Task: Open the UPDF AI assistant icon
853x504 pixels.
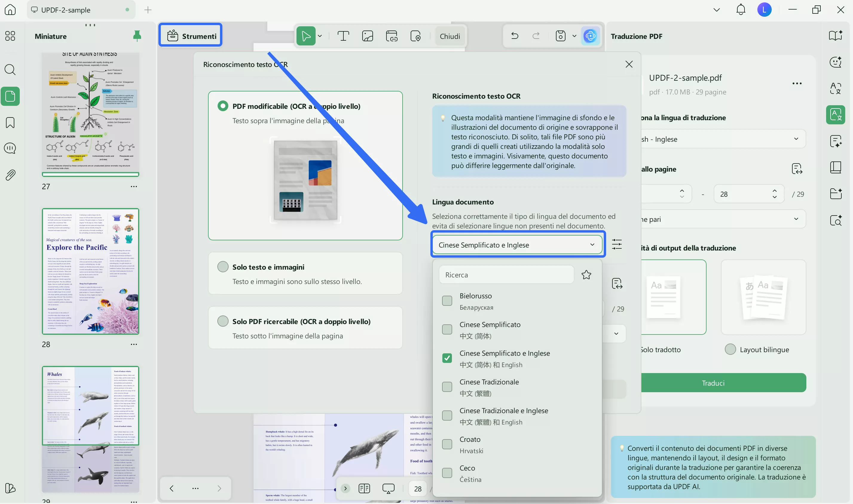Action: click(x=590, y=36)
